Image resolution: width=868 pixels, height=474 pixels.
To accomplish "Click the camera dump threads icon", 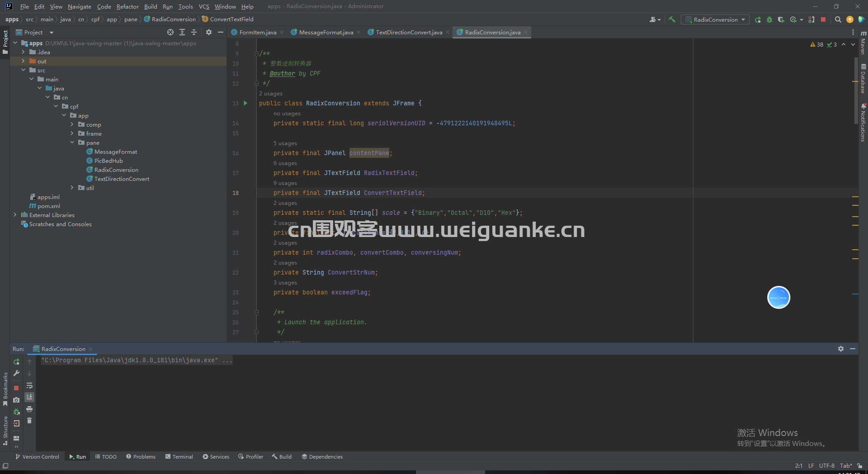I will tap(16, 400).
